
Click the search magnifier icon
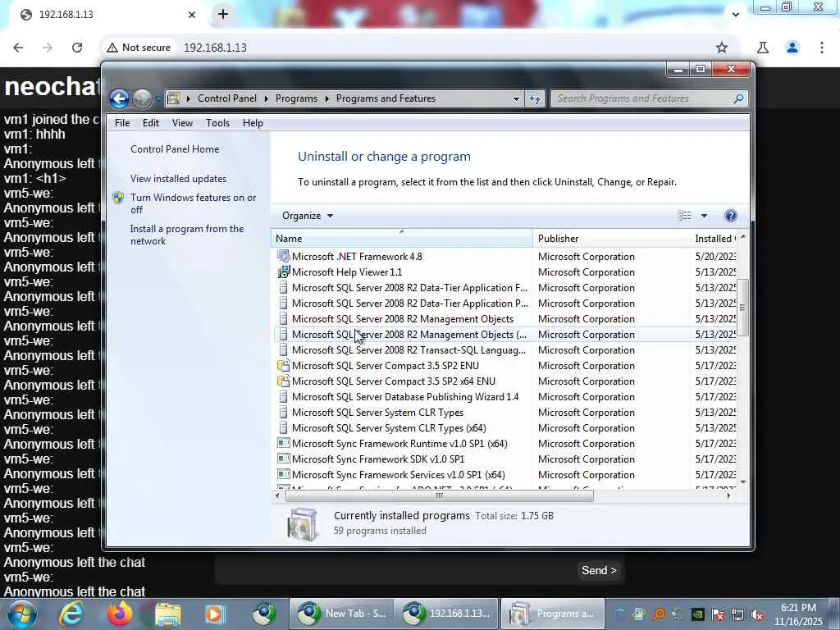click(x=738, y=98)
